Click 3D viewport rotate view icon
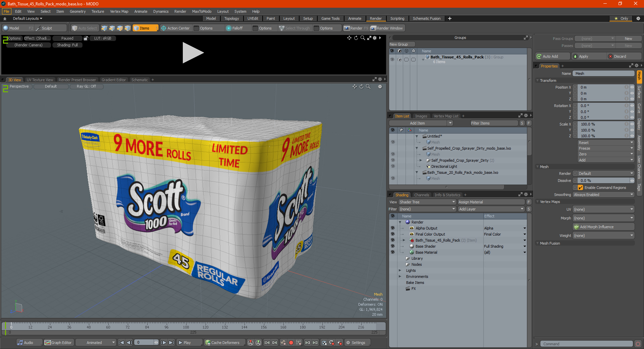 [x=361, y=87]
